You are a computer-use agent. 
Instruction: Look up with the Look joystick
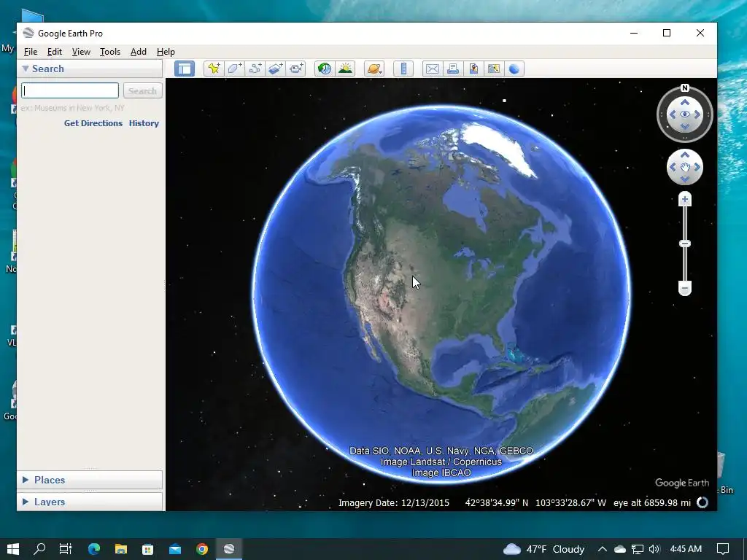684,102
